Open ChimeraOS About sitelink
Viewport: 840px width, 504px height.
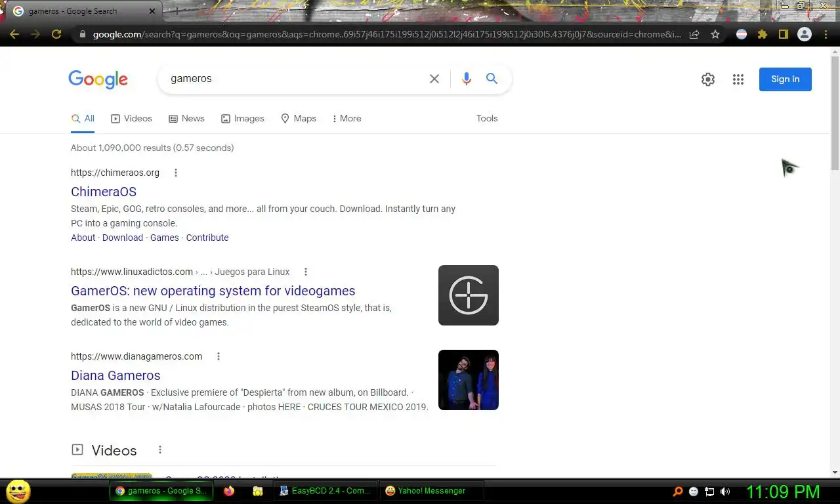point(83,238)
